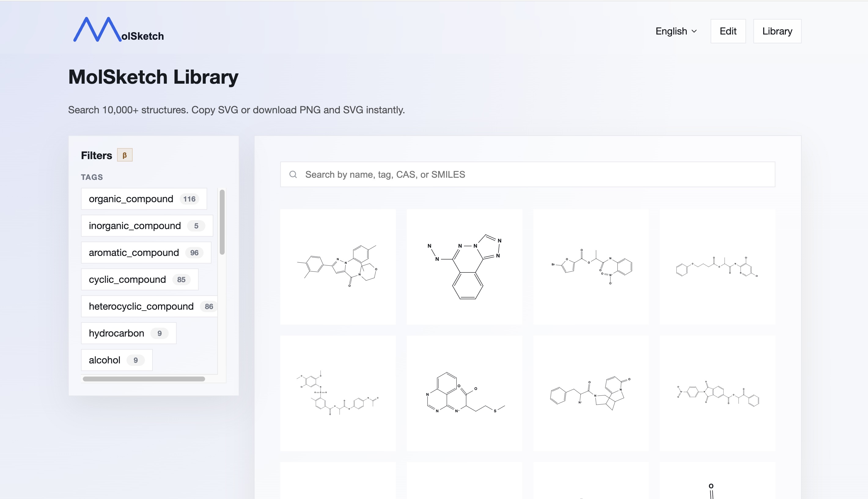
Task: Click the 85 count on cyclic_compound
Action: [182, 279]
